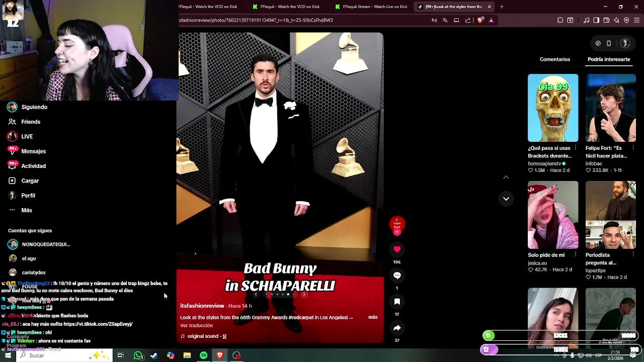Open Mensajes in the sidebar

point(27,151)
